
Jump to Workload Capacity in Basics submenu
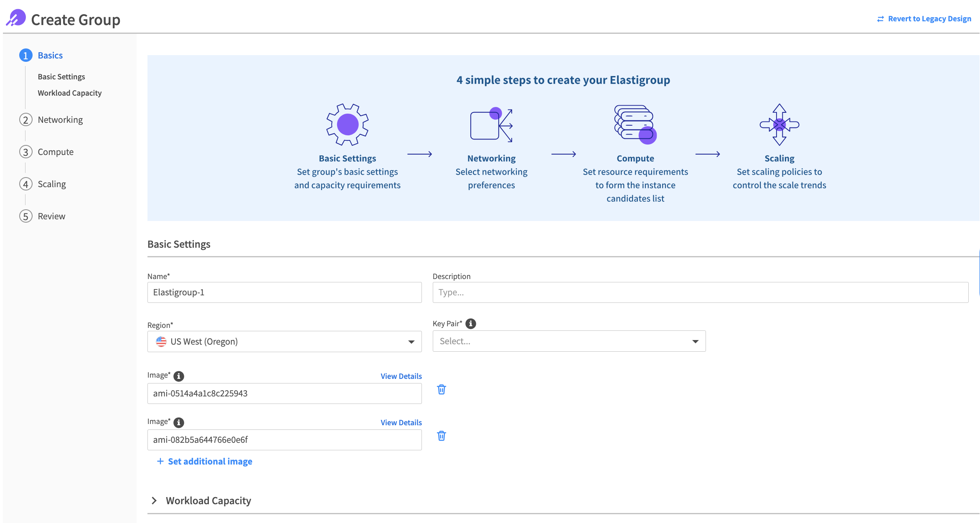point(69,93)
